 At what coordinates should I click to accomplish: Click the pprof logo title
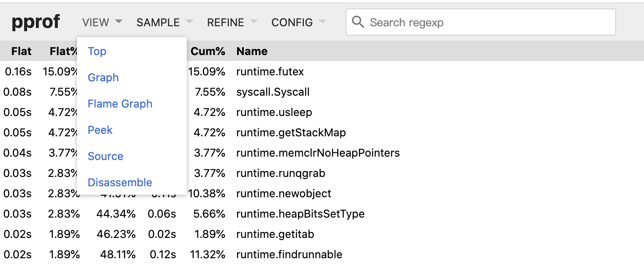(35, 22)
